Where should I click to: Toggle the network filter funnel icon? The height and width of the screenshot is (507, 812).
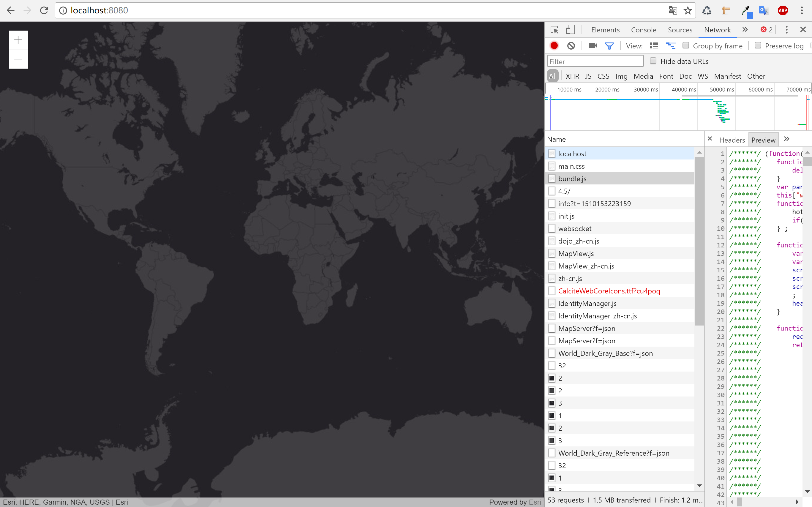point(609,46)
